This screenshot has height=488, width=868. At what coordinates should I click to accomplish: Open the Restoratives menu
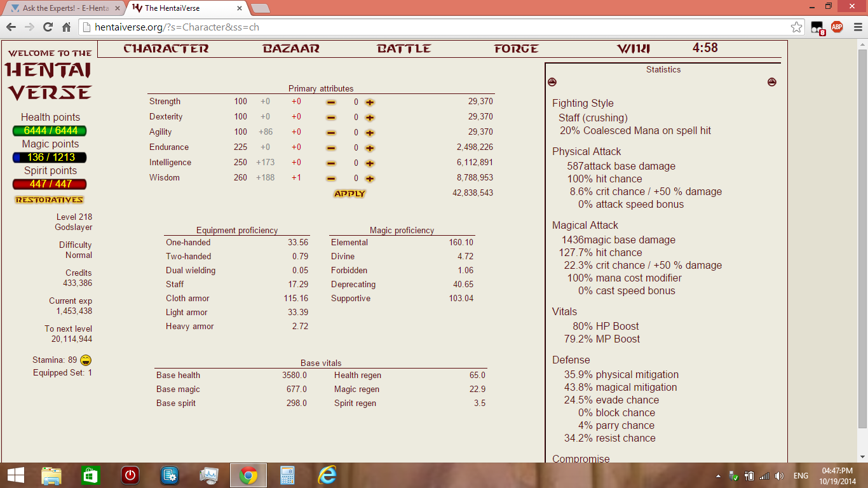point(50,200)
